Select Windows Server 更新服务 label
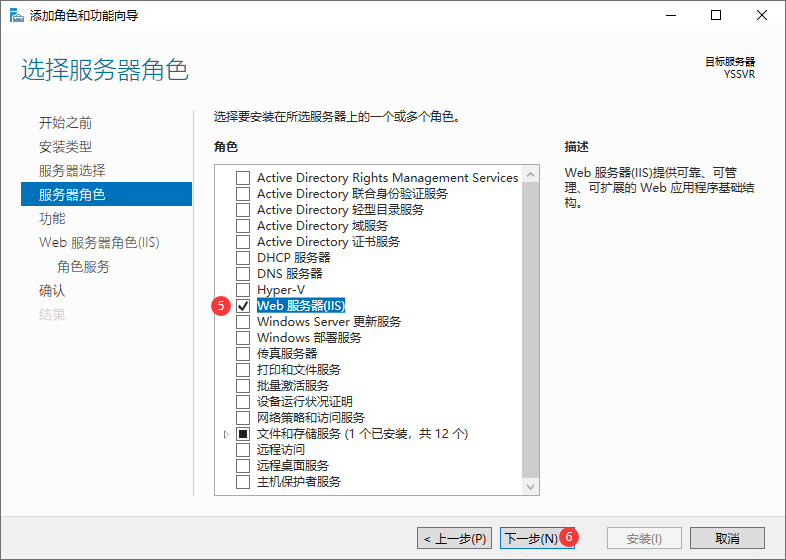Screen dimensions: 786x560 point(329,322)
